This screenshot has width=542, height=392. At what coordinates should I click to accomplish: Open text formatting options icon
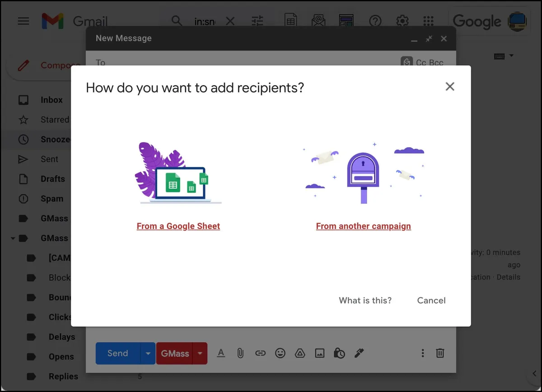click(221, 353)
